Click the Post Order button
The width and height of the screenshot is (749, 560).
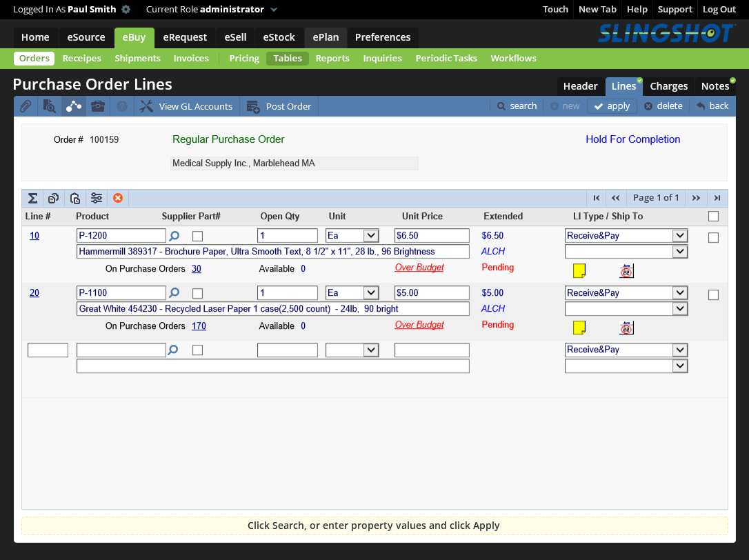click(279, 106)
